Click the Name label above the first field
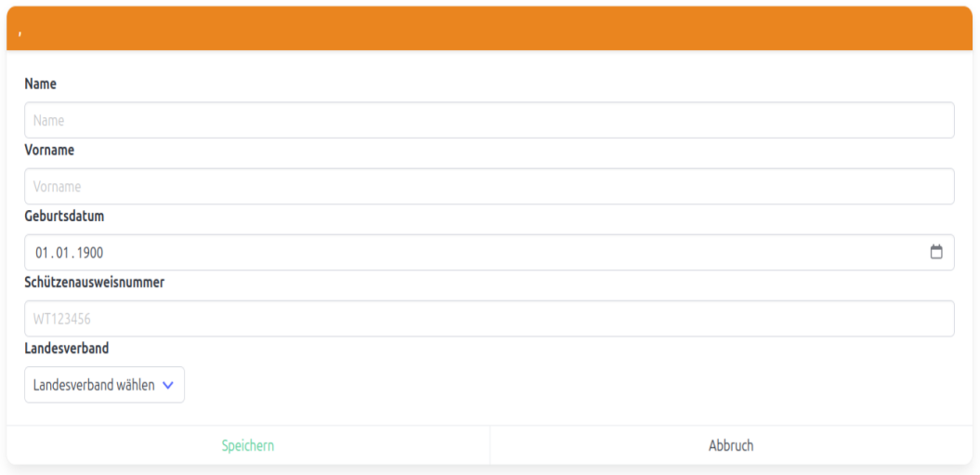 pyautogui.click(x=40, y=84)
